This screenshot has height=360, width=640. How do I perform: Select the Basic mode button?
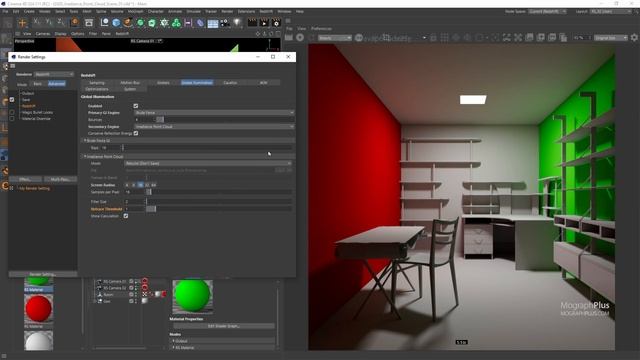pyautogui.click(x=38, y=84)
